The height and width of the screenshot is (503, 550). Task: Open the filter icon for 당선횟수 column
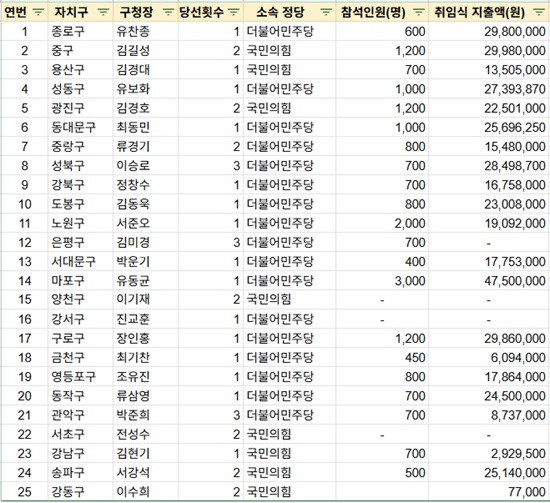(234, 13)
